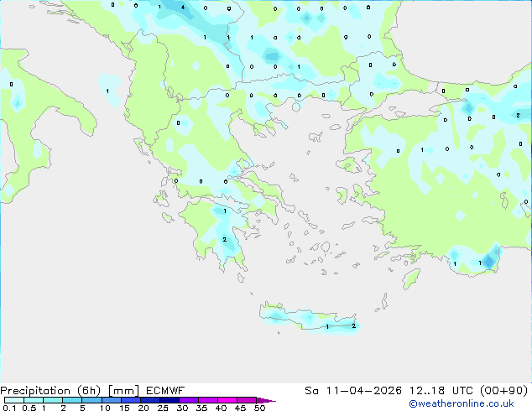Screen dimensions: 532x411
Task: Select the 5–10 mm legend swatch
Action: [x=91, y=400]
